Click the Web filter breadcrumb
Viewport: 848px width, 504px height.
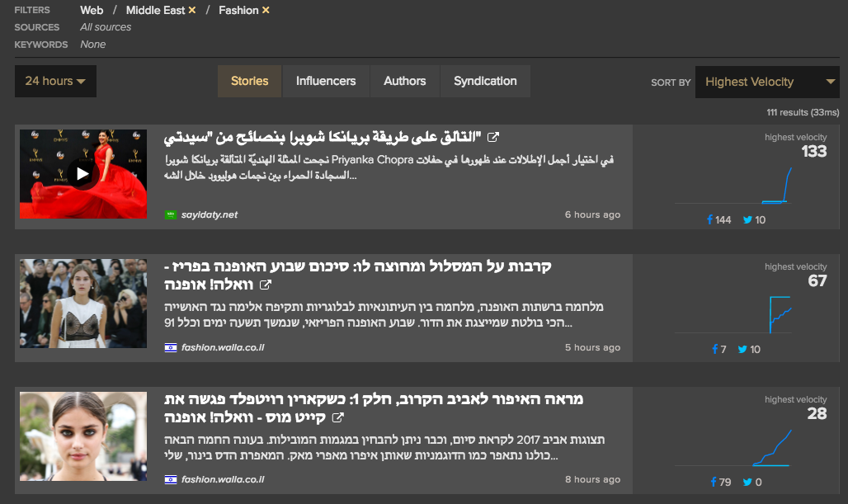pos(92,11)
